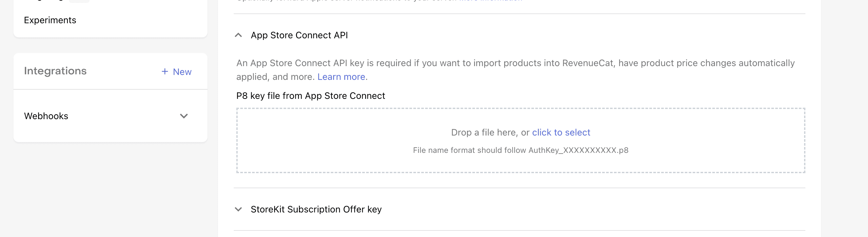Viewport: 868px width, 237px height.
Task: Click the 'click to select' file link
Action: (561, 133)
